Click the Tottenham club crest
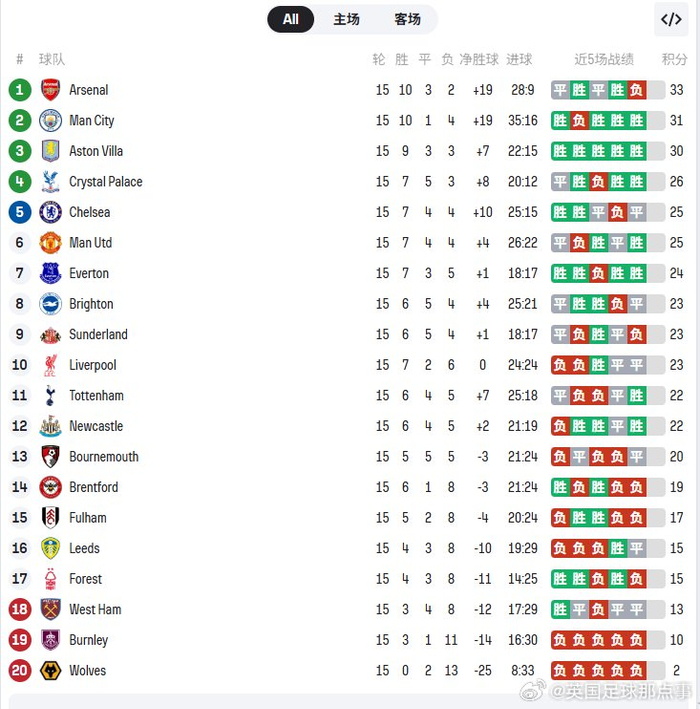The image size is (700, 709). click(x=50, y=396)
